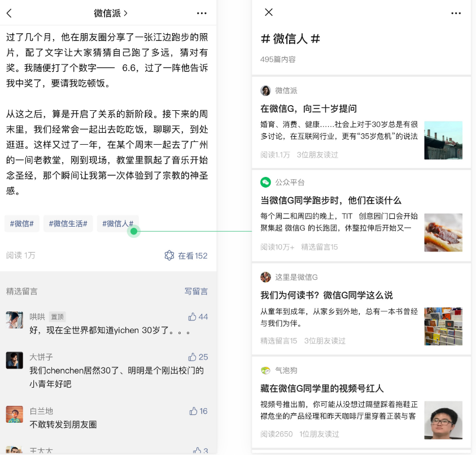Click 495篇内容 count text

tap(278, 59)
